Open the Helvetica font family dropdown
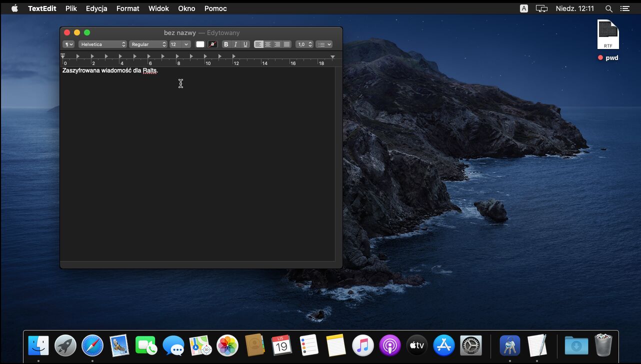641x364 pixels. tap(102, 44)
